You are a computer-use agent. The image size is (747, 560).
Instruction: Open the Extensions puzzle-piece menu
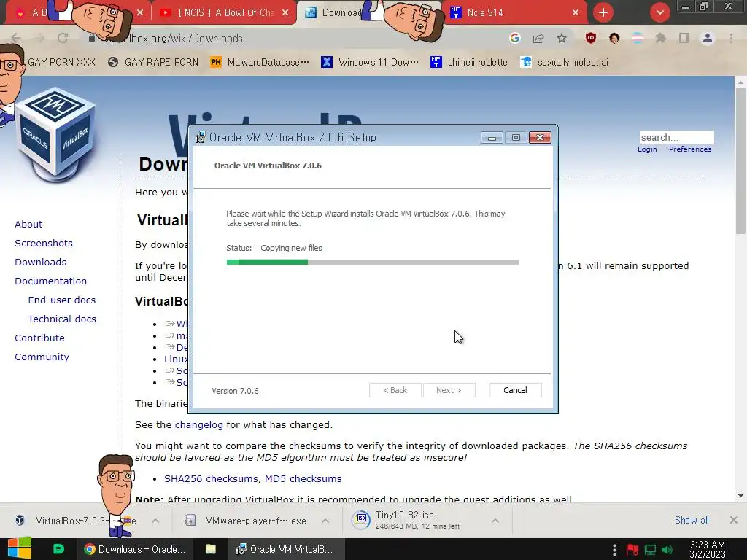click(x=661, y=38)
